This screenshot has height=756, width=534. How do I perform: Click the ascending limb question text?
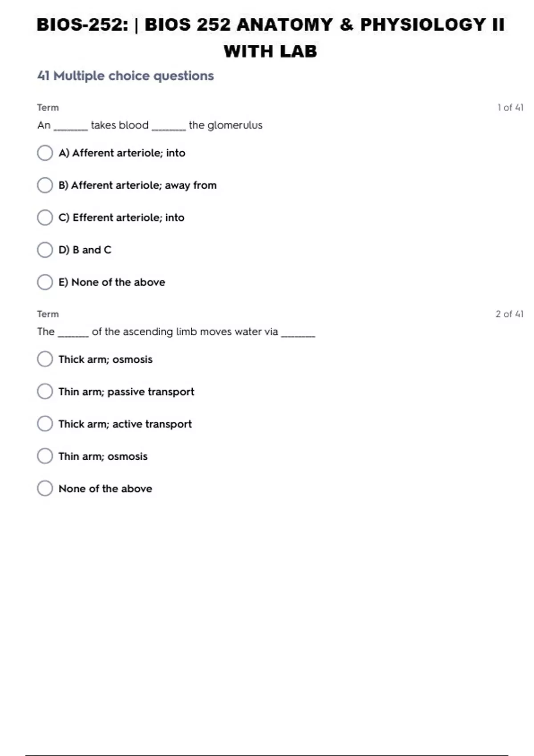[x=176, y=332]
